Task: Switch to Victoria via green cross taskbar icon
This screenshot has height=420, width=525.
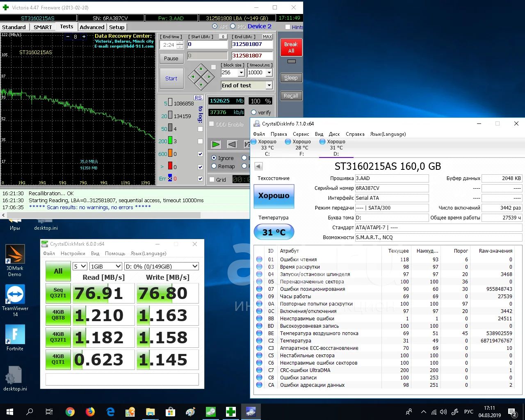Action: (x=231, y=412)
